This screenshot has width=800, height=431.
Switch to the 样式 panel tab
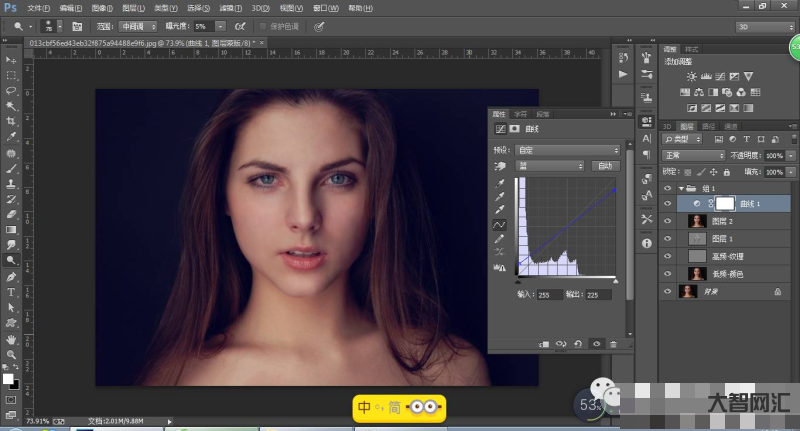(692, 48)
